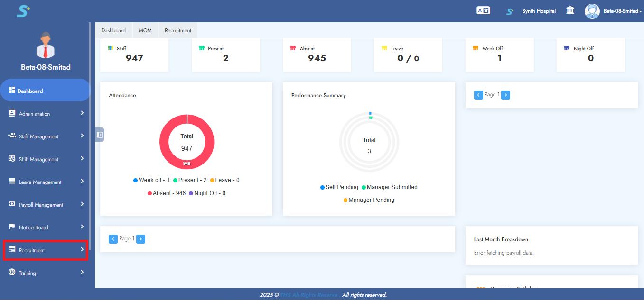Open the Beta-08-Smitad account dropdown

(622, 11)
